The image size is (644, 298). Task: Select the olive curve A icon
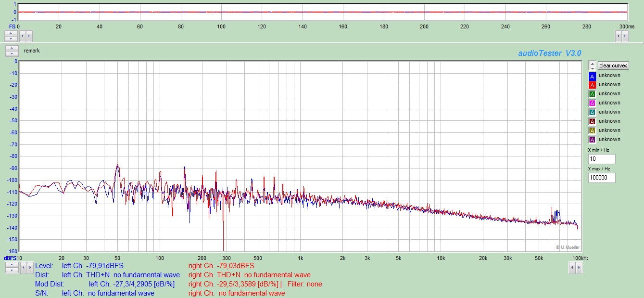[592, 131]
